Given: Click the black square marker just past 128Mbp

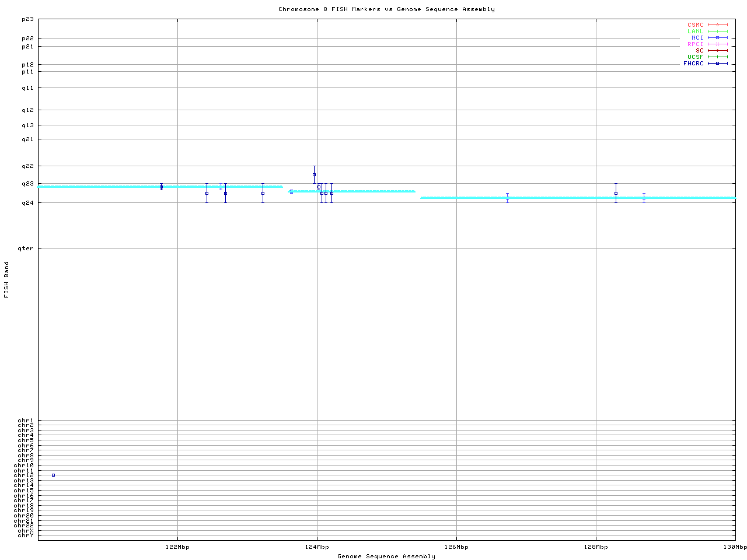Looking at the screenshot, I should [616, 193].
